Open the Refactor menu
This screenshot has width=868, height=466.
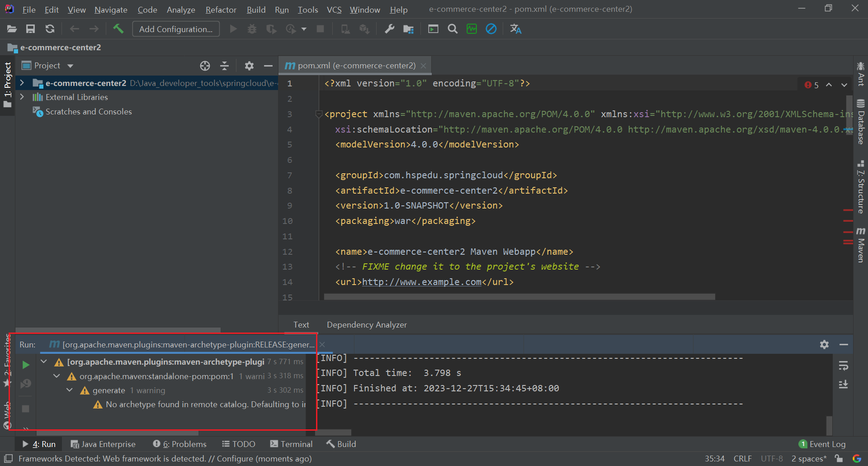pos(221,10)
